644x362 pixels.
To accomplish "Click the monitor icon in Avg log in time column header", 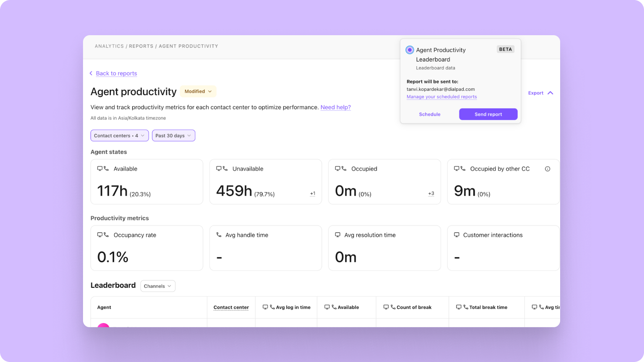I will click(265, 307).
